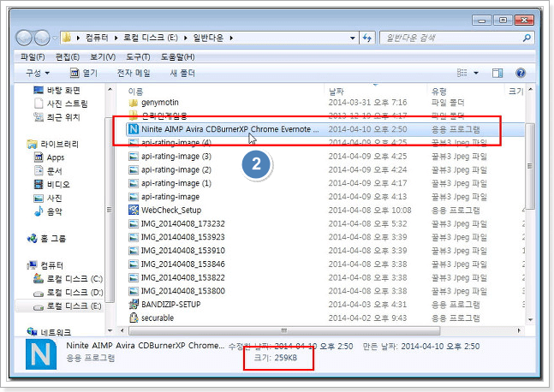Select 사진 library in navigation pane
The height and width of the screenshot is (392, 554).
(48, 198)
